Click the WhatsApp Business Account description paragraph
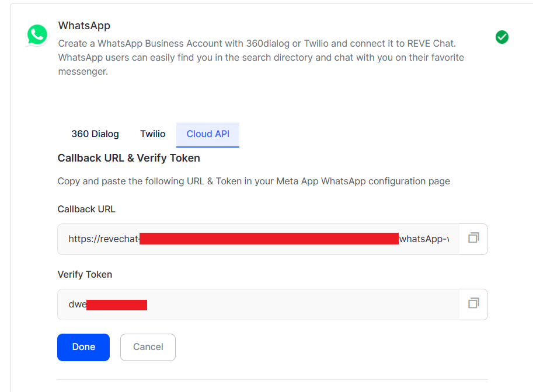This screenshot has height=392, width=533. 261,57
